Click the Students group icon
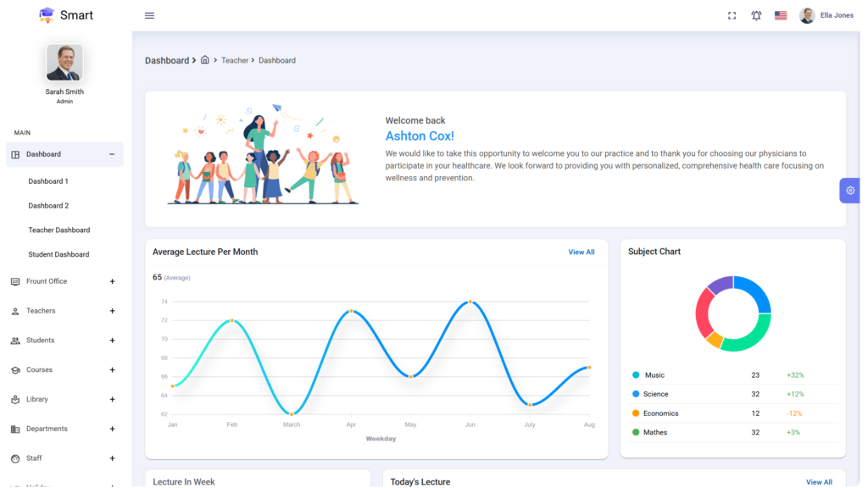 click(x=15, y=341)
